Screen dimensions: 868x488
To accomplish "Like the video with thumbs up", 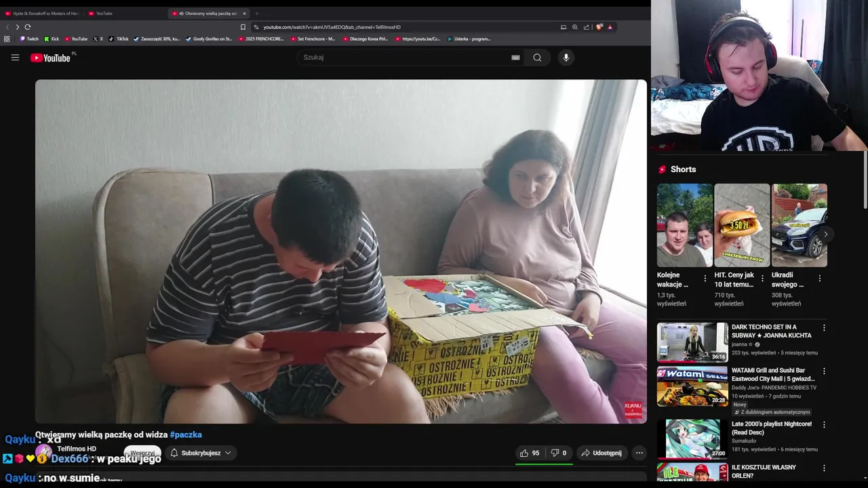I will [x=530, y=453].
